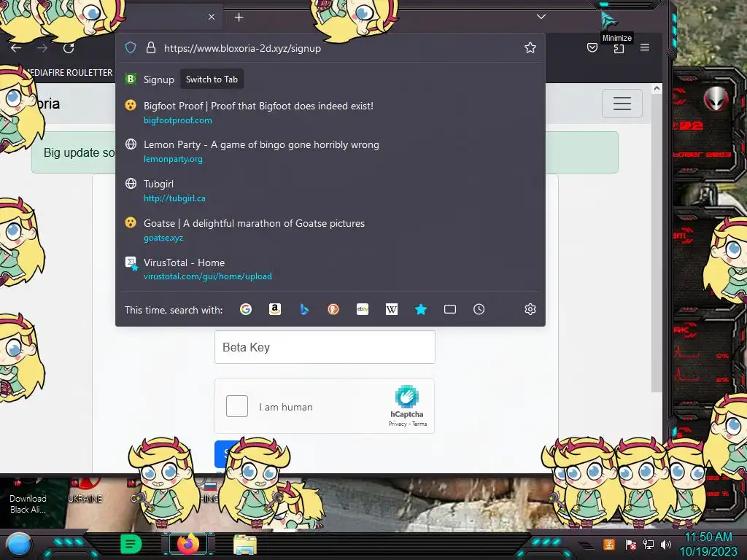Click the hCaptcha hand logo
The height and width of the screenshot is (560, 747).
[407, 396]
